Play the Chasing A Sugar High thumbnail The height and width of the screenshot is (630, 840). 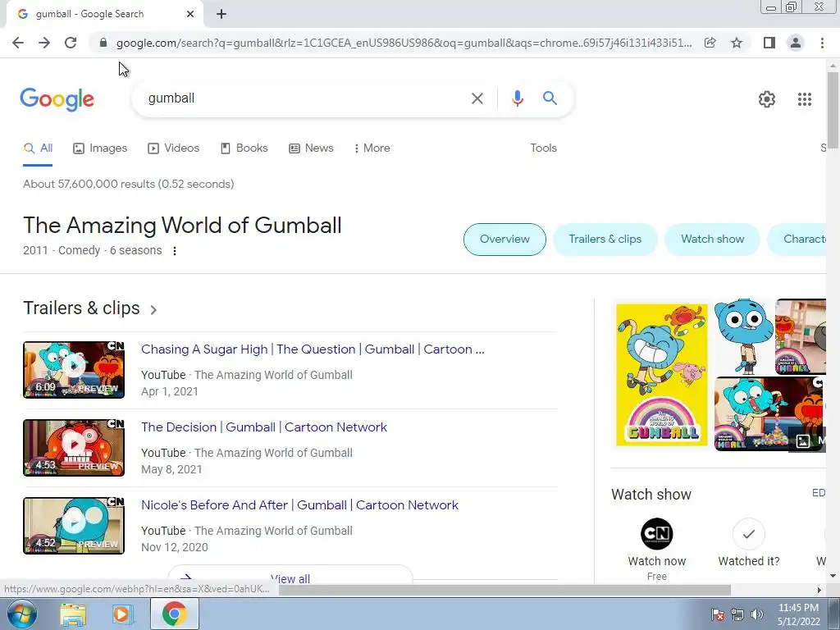pos(74,370)
